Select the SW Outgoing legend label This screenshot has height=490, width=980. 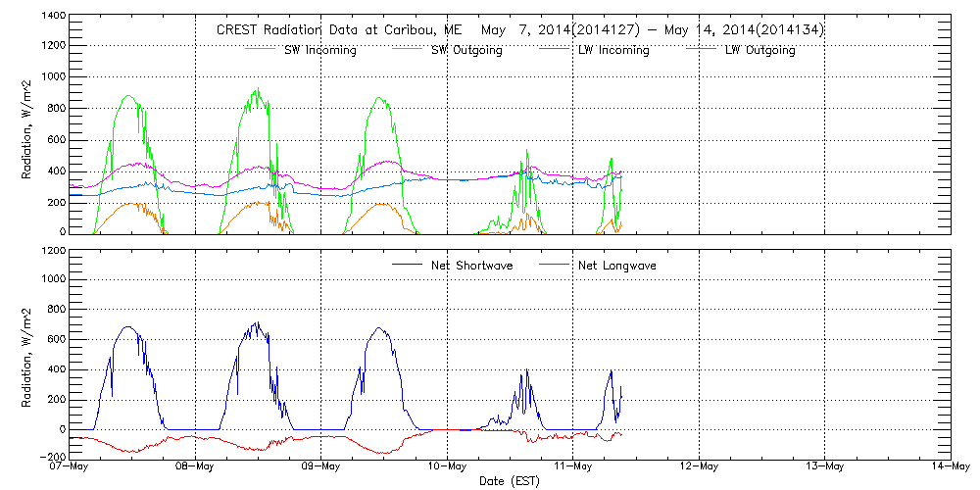(466, 50)
